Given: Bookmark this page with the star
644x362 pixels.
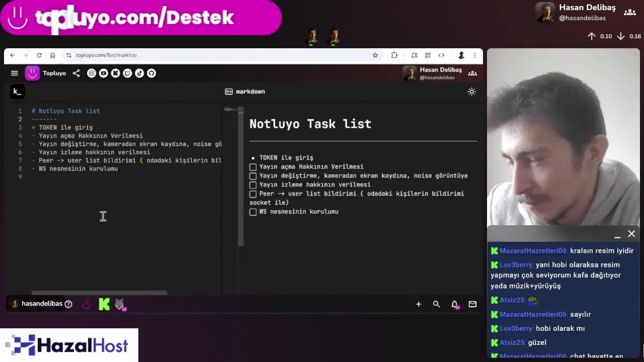Looking at the screenshot, I should [375, 55].
